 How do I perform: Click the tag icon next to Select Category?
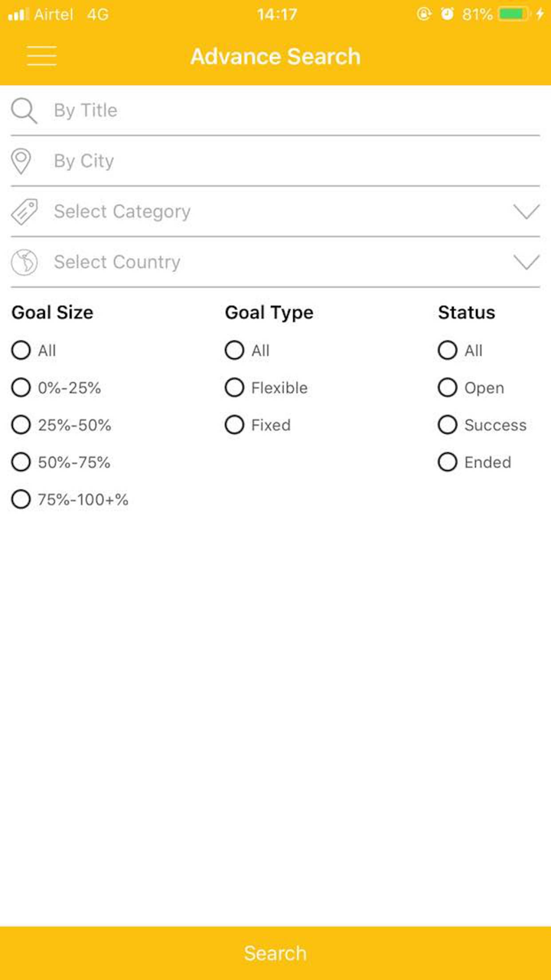[24, 211]
